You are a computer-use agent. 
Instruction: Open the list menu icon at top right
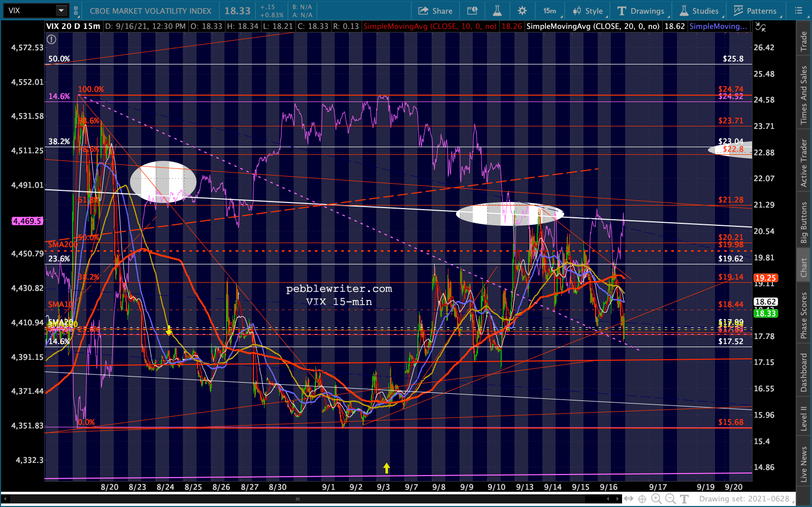pos(799,11)
